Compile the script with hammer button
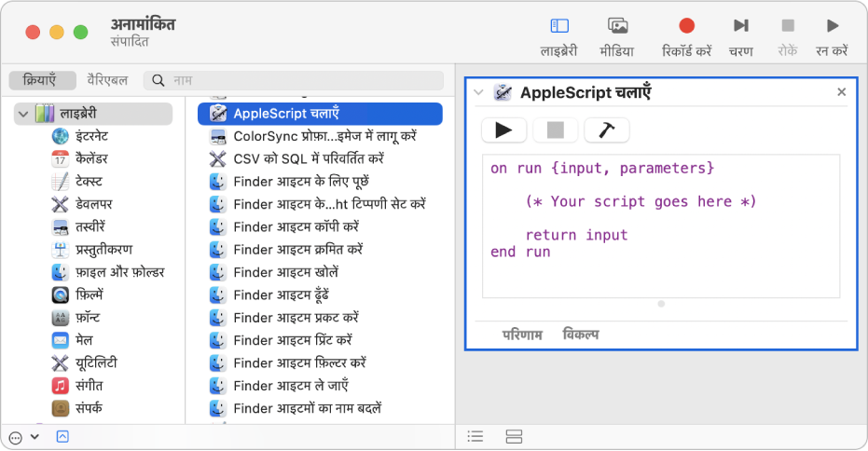This screenshot has height=451, width=868. pyautogui.click(x=607, y=130)
